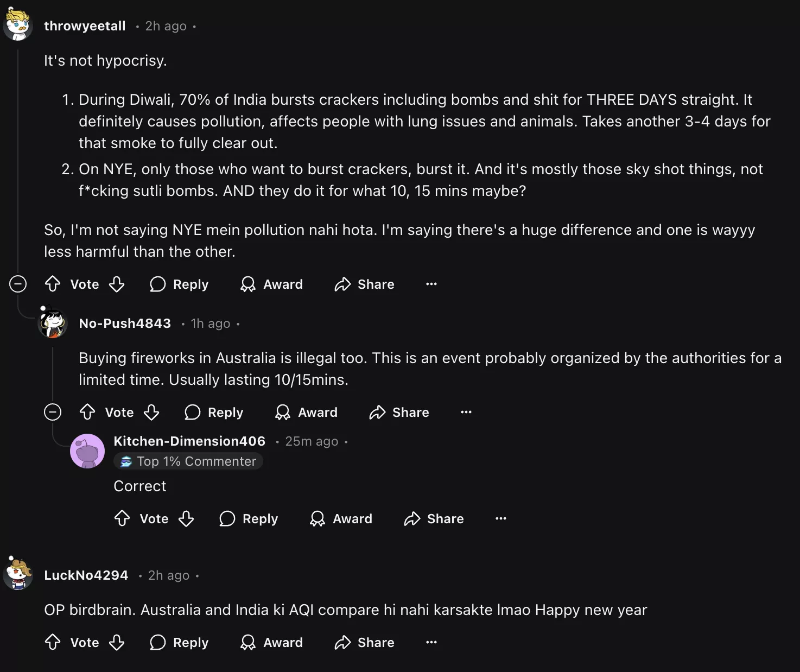This screenshot has width=800, height=672.
Task: Open Kitchen-Dimension406's profile via username
Action: (x=189, y=441)
